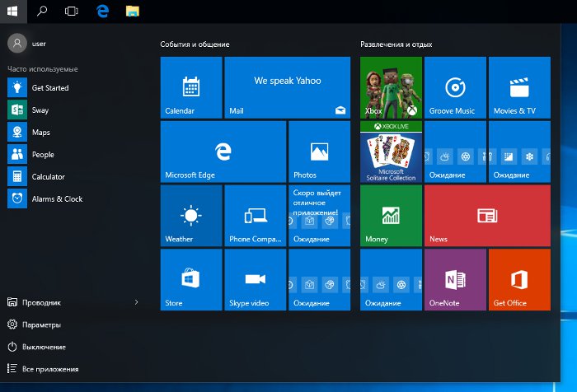Open Alarms & Clock app

[73, 198]
